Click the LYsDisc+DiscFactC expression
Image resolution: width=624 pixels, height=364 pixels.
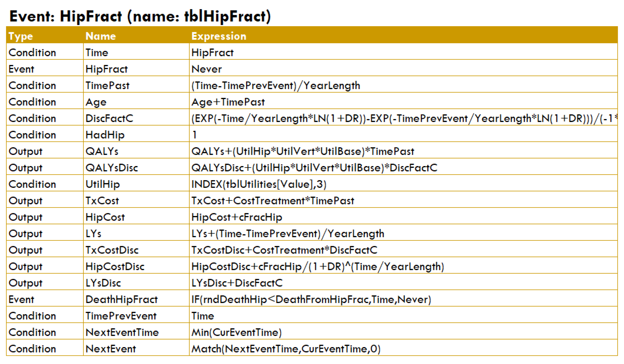tap(237, 283)
